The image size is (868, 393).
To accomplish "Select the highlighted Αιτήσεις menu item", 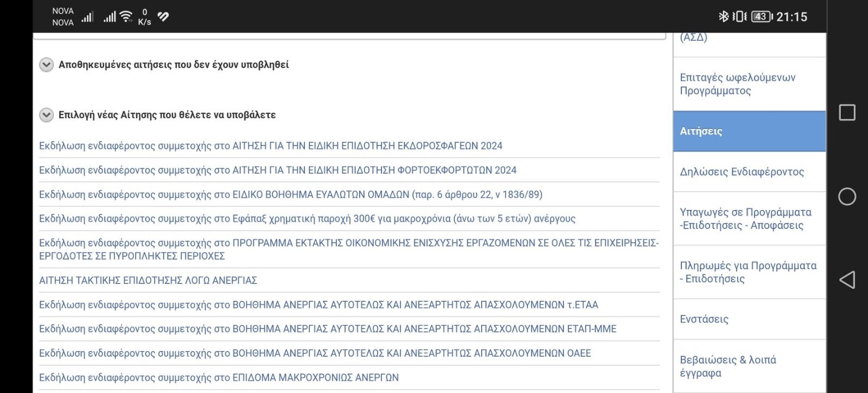I will tap(749, 131).
